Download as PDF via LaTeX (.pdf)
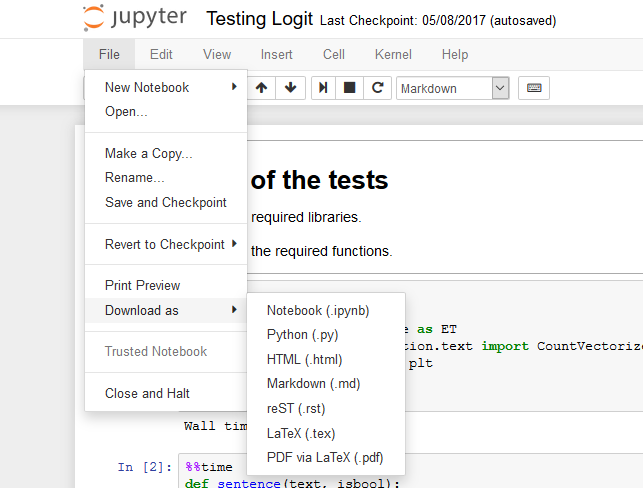Image resolution: width=643 pixels, height=488 pixels. coord(326,457)
